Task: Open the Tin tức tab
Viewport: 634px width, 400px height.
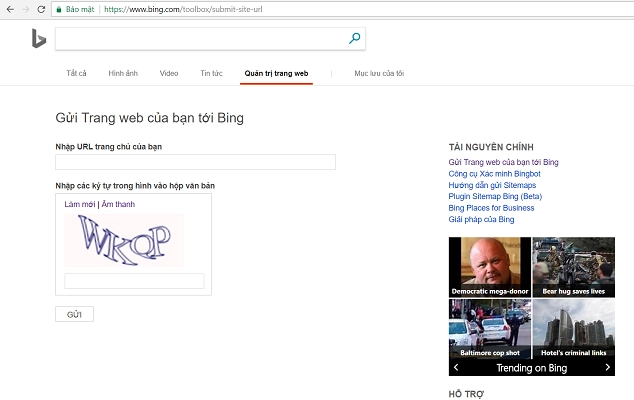Action: (x=211, y=73)
